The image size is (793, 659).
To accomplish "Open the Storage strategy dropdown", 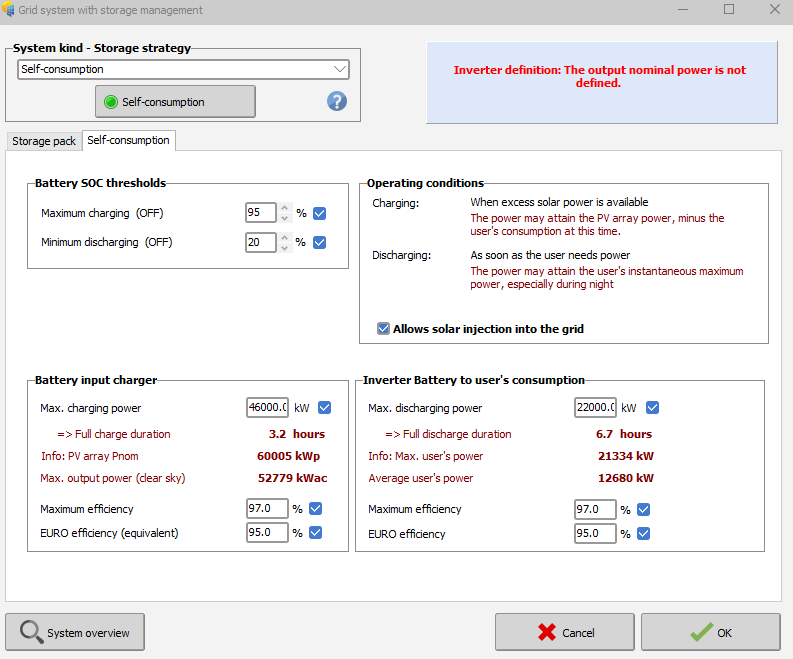I will click(183, 69).
